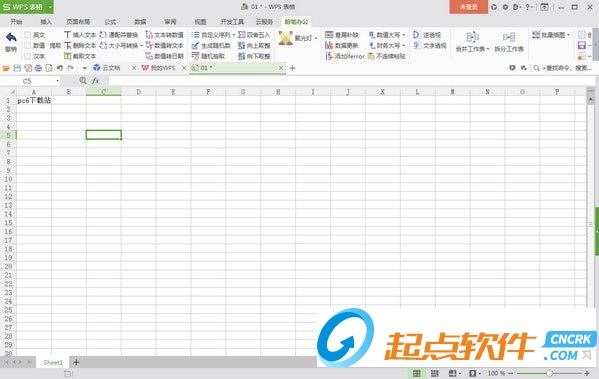599x379 pixels.
Task: Click the 文本转数值 text-to-number tool
Action: click(165, 35)
